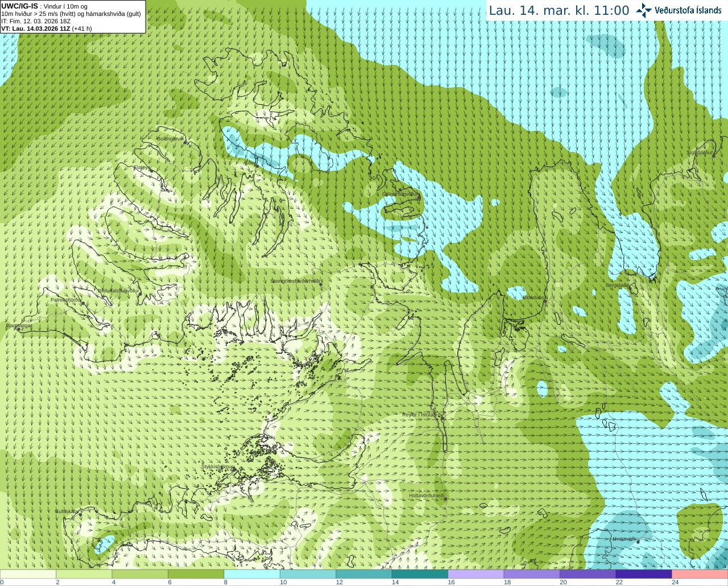Click the Blönduós station label
The height and width of the screenshot is (586, 728).
(x=533, y=298)
